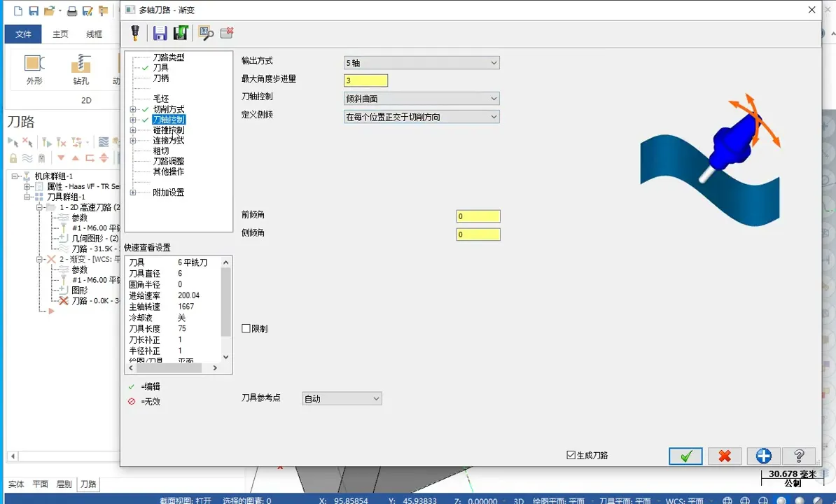Click the save parameters floppy disk icon
Screen dimensions: 836x504
point(160,32)
